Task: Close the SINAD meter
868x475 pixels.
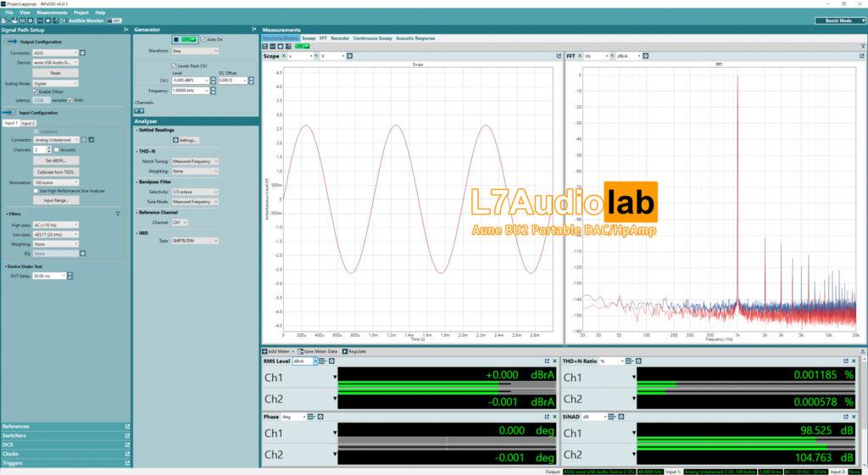Action: click(x=854, y=416)
